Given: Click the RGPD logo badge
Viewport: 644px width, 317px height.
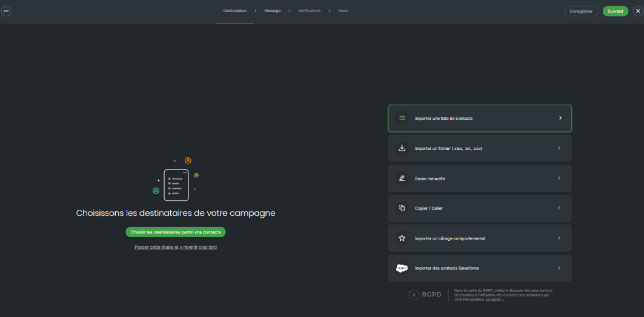Looking at the screenshot, I should tap(425, 295).
